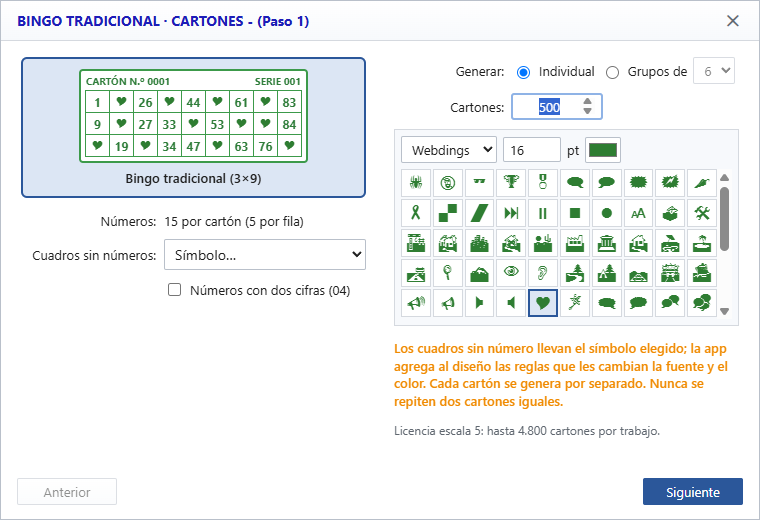Viewport: 760px width, 520px height.
Task: Click the Siguiente button
Action: 693,492
